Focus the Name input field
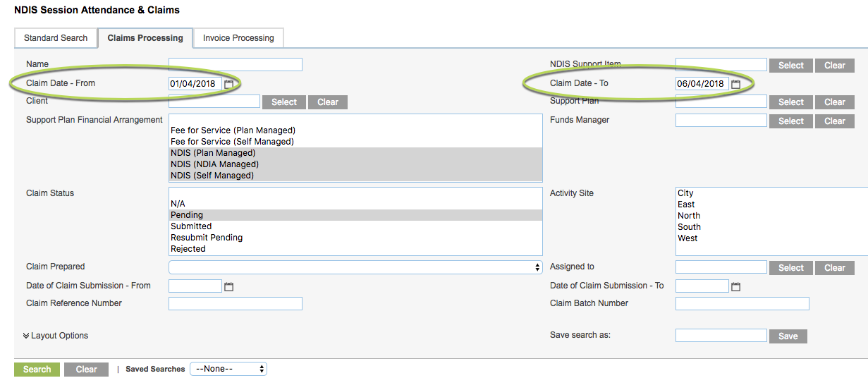The image size is (868, 390). tap(236, 65)
